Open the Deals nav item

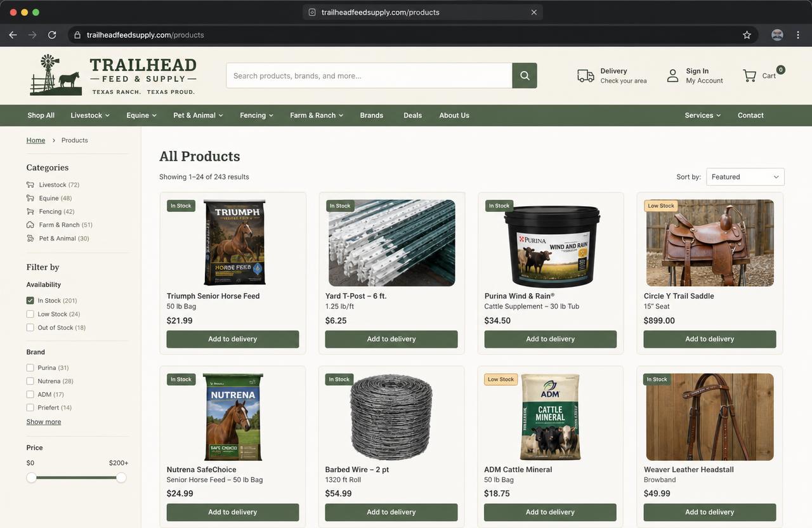click(x=413, y=115)
